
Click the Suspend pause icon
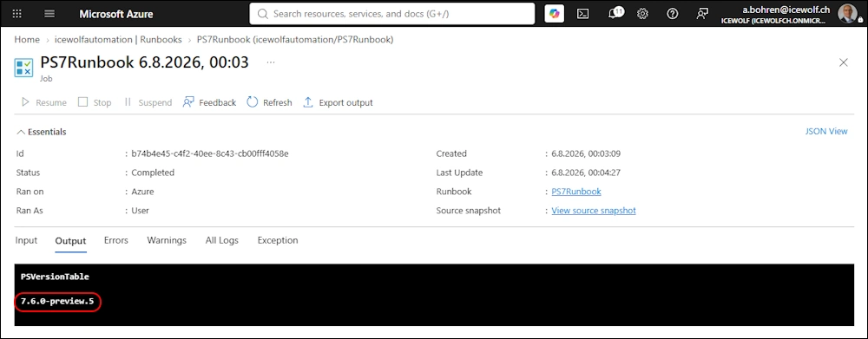(x=128, y=102)
